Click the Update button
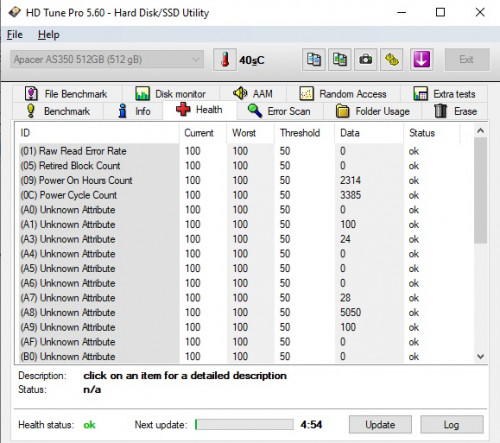Screen dimensions: 500x443 coord(380,425)
